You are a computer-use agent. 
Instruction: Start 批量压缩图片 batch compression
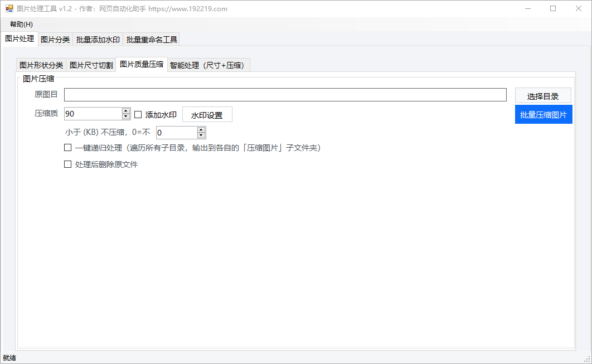[x=543, y=115]
